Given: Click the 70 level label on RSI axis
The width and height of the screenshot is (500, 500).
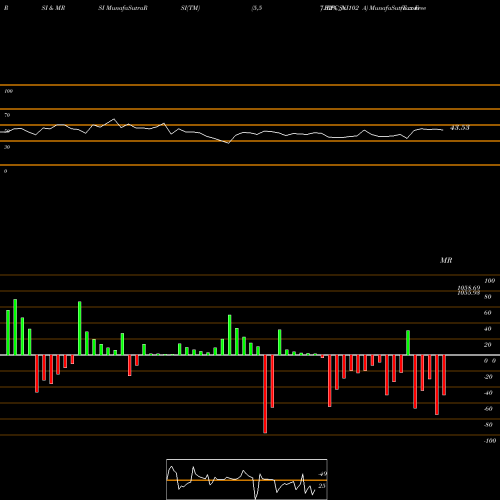Looking at the screenshot, I should click(7, 115).
